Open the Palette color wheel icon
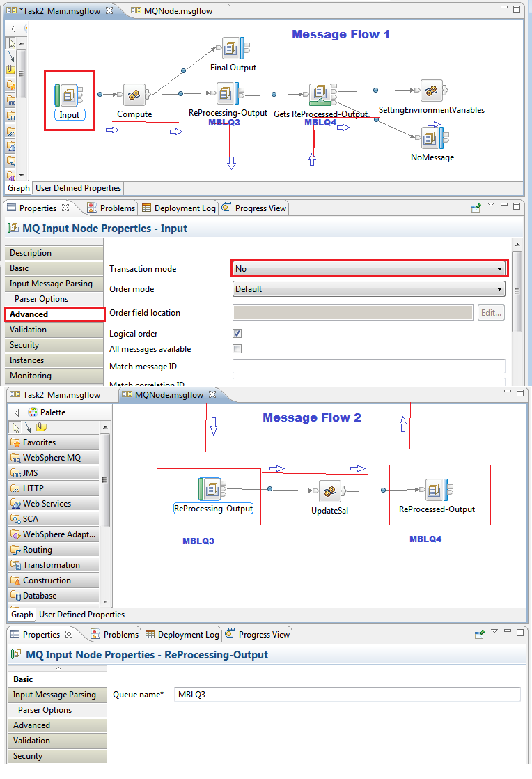Viewport: 532px width, 779px height. pyautogui.click(x=33, y=412)
